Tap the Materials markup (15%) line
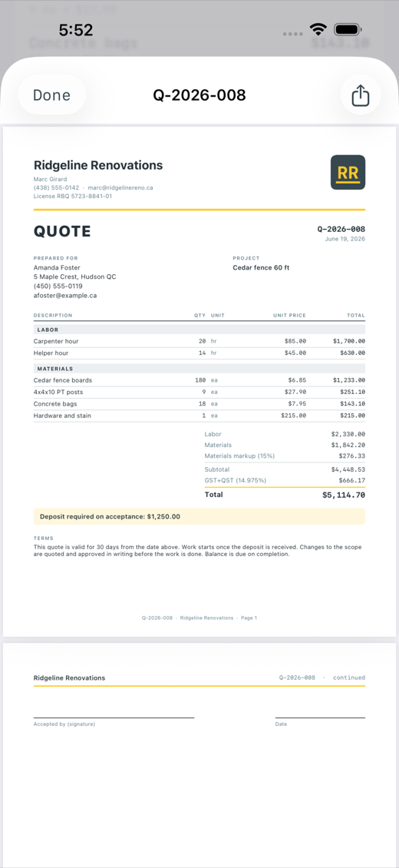Image resolution: width=399 pixels, height=868 pixels. point(285,456)
